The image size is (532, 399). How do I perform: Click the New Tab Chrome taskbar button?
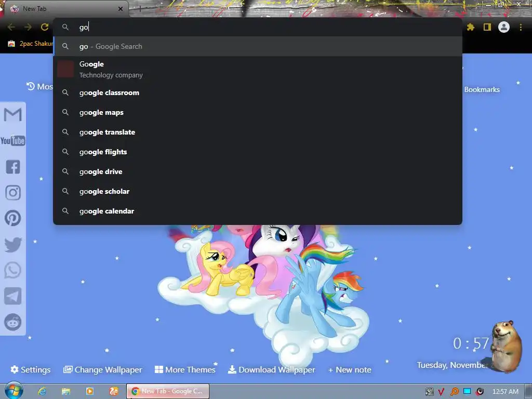pos(168,391)
